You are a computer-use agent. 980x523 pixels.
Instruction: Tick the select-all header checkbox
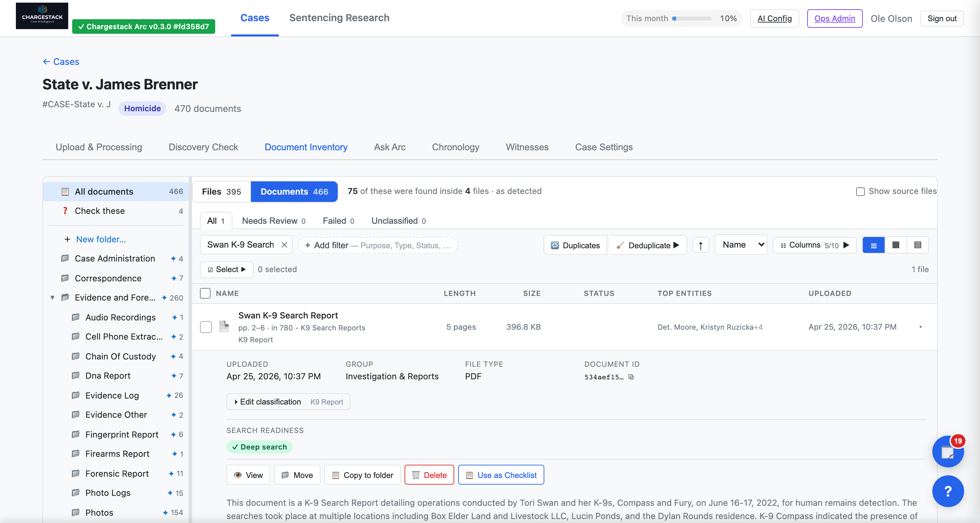point(205,293)
